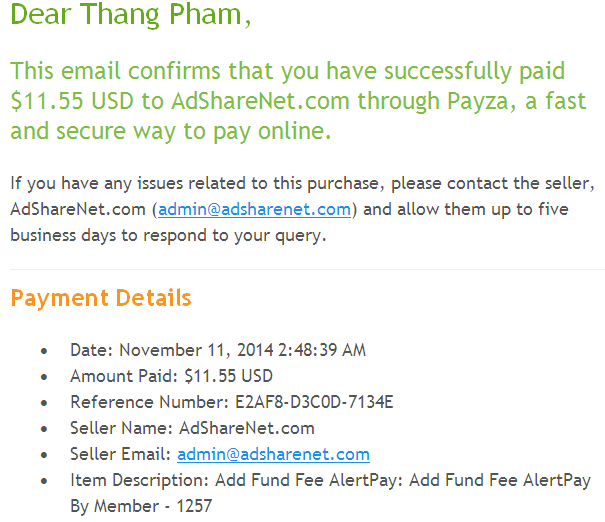Click the 'Amount Paid: $11.55 USD' bullet line
The width and height of the screenshot is (605, 522).
171,376
